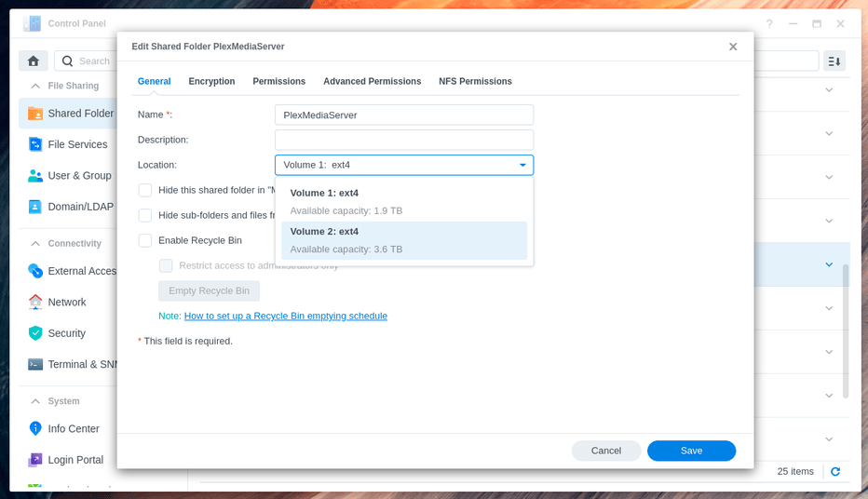
Task: Open Terminal & SNMP icon
Action: 35,365
